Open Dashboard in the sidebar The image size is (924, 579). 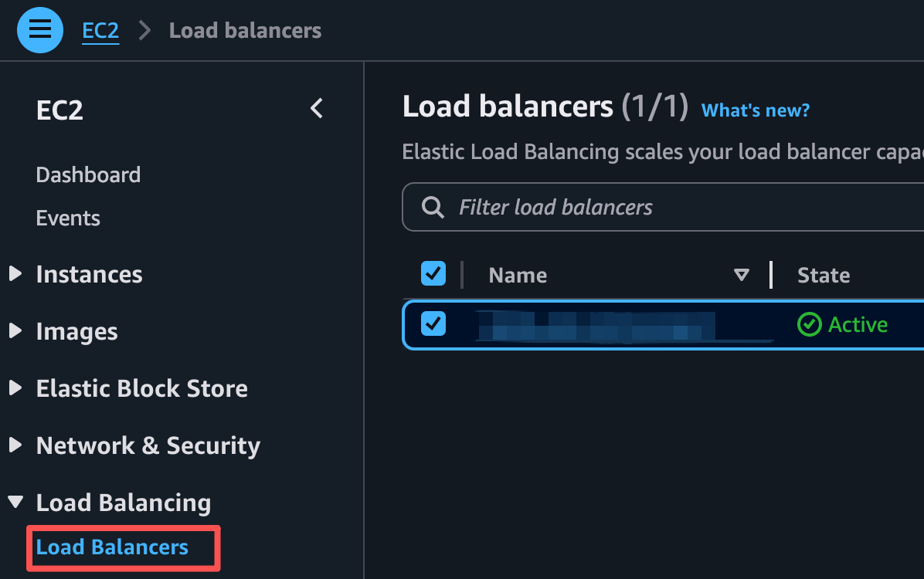(88, 175)
